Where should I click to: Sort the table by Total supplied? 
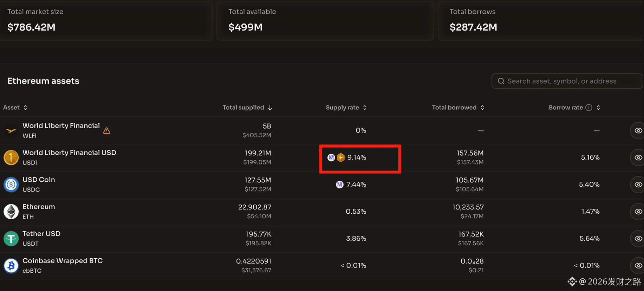coord(247,108)
